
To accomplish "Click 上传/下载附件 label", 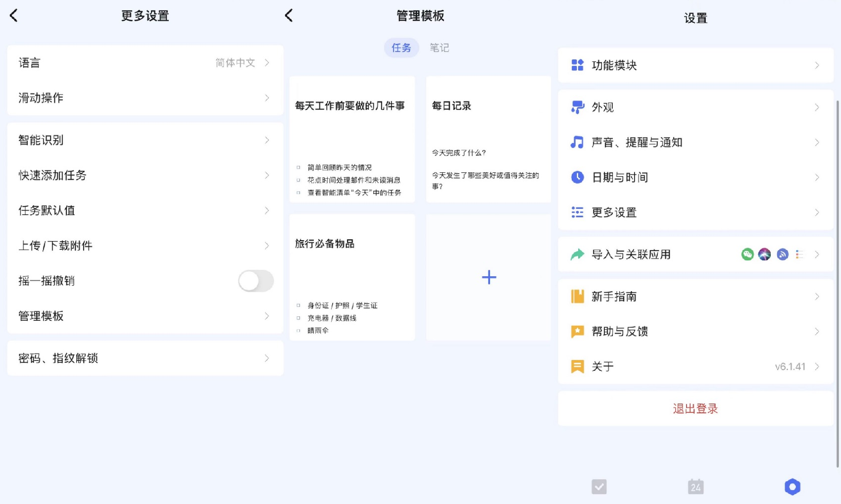I will coord(55,246).
